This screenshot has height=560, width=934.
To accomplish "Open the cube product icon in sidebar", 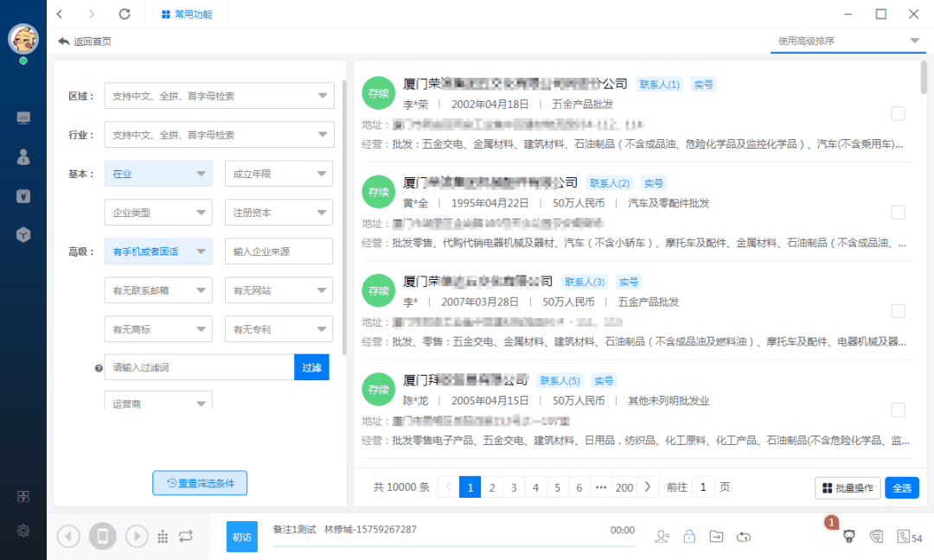I will point(23,235).
